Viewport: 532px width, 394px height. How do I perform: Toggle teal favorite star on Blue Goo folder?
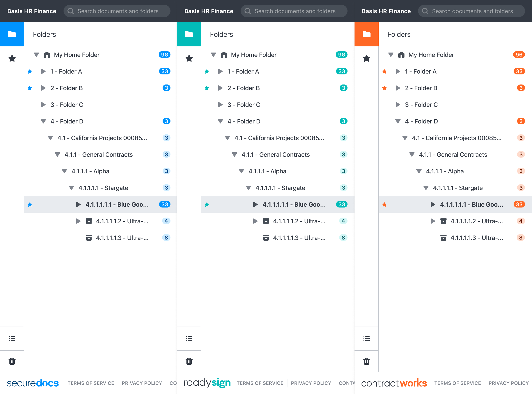pyautogui.click(x=207, y=204)
